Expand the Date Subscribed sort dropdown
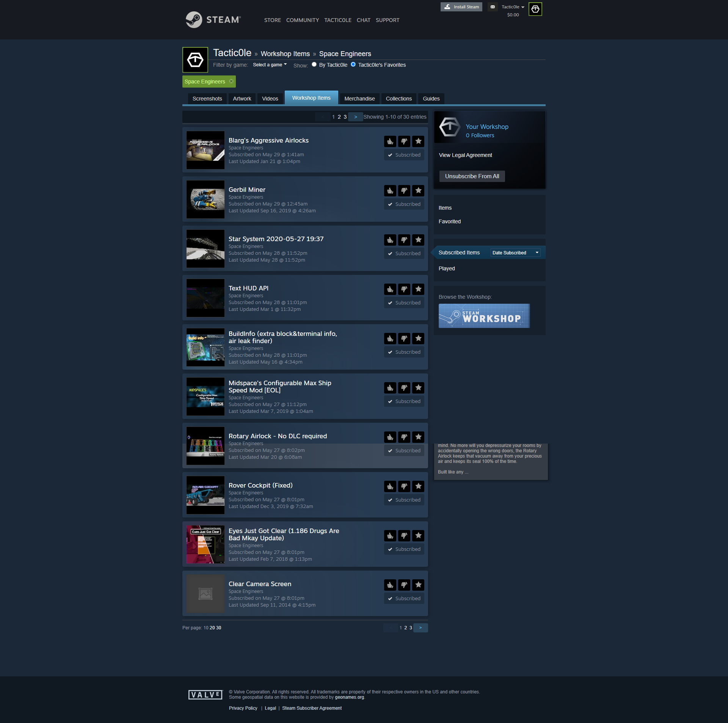 tap(515, 253)
